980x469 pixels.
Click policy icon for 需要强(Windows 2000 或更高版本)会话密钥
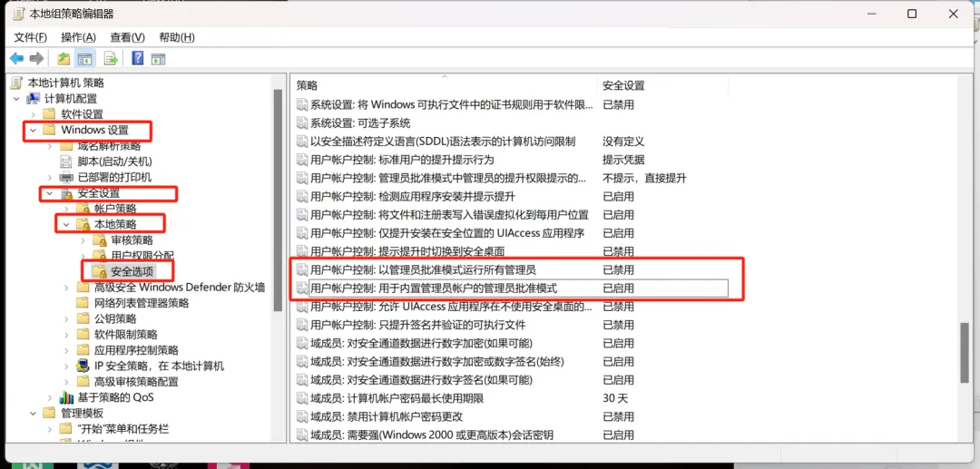pos(302,435)
